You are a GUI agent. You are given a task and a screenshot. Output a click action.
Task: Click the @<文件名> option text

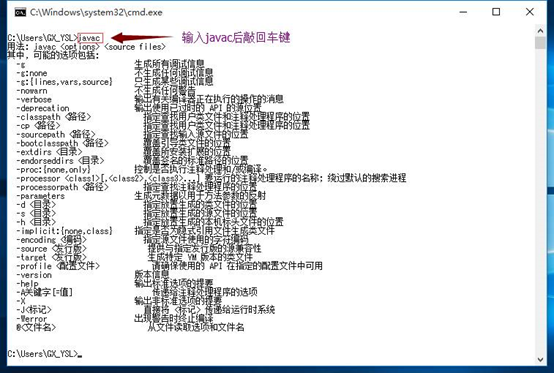[x=36, y=327]
